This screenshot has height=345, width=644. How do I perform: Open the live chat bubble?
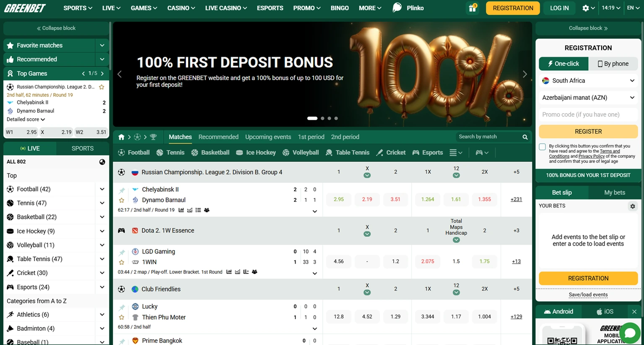630,333
